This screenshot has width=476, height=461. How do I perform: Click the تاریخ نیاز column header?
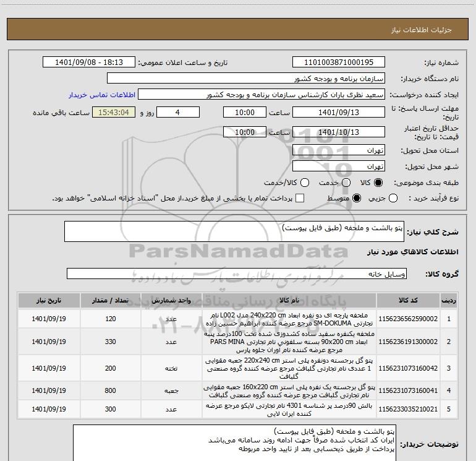[49, 301]
